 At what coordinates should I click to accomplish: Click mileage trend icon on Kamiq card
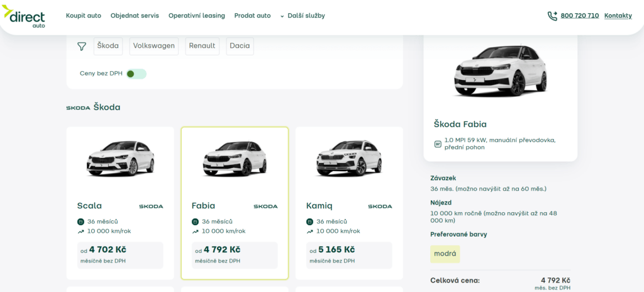[309, 232]
